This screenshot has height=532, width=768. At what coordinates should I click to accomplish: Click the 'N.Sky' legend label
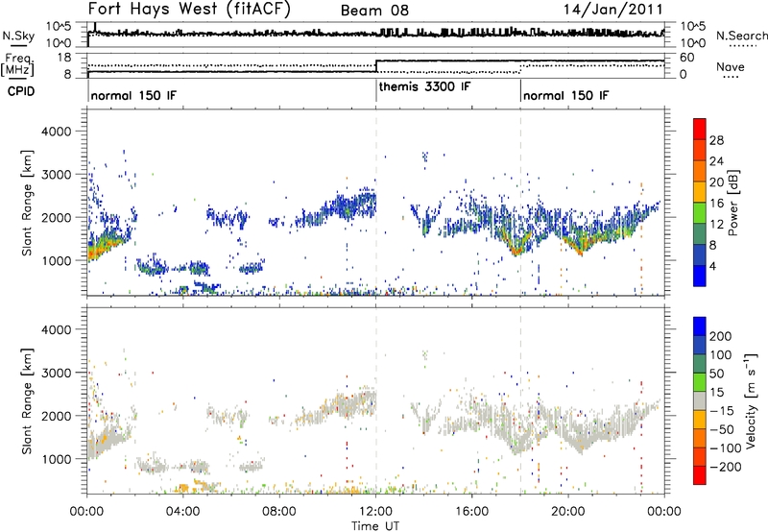[x=18, y=36]
